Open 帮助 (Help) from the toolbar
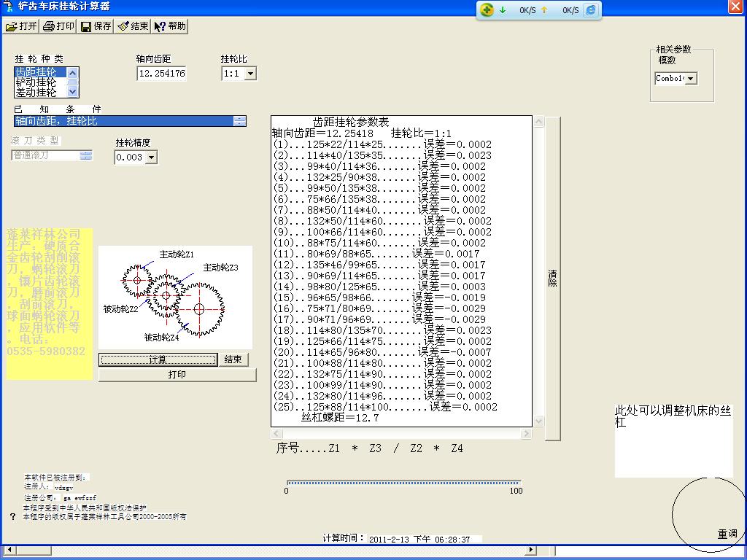Image resolution: width=747 pixels, height=560 pixels. (x=170, y=26)
